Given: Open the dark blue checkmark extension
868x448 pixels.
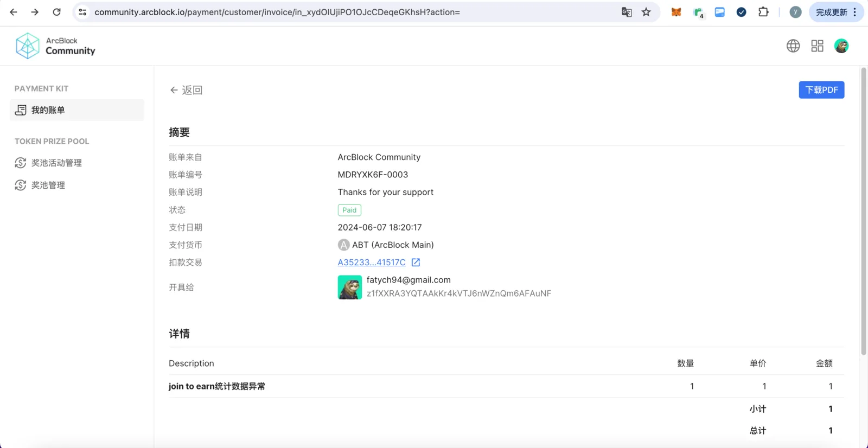Looking at the screenshot, I should click(741, 12).
